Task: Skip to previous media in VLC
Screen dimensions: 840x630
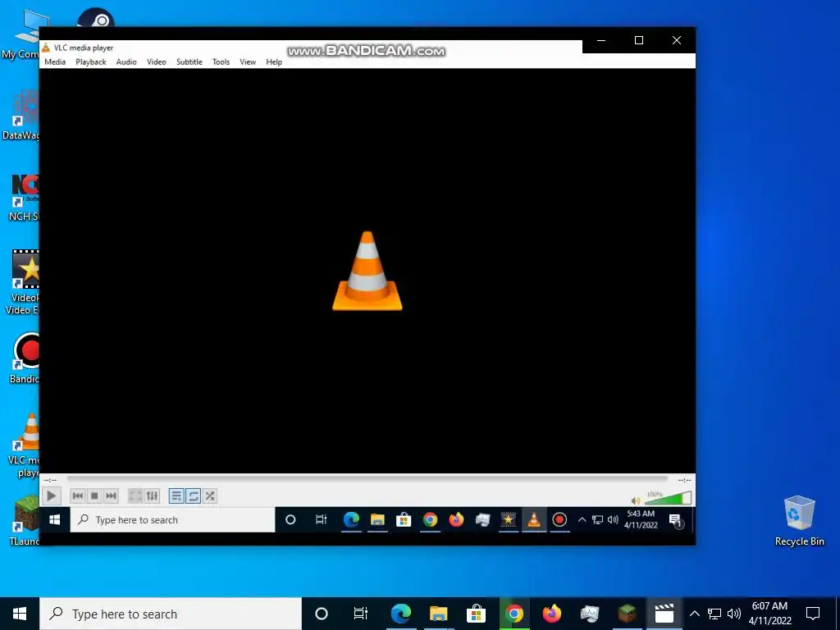Action: (x=78, y=496)
